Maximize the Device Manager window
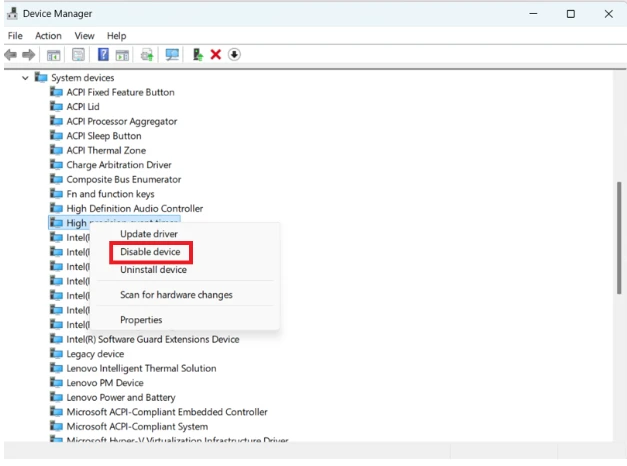 [571, 14]
